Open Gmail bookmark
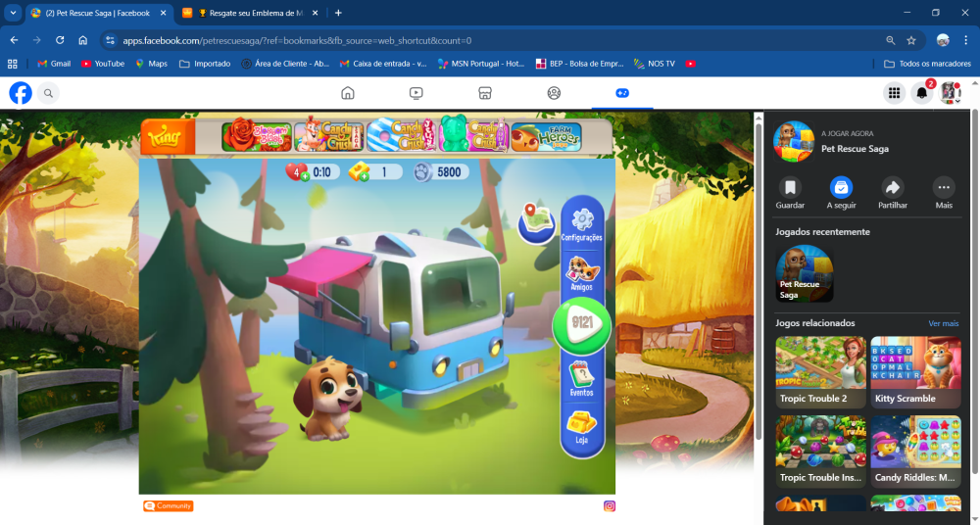 pos(54,64)
